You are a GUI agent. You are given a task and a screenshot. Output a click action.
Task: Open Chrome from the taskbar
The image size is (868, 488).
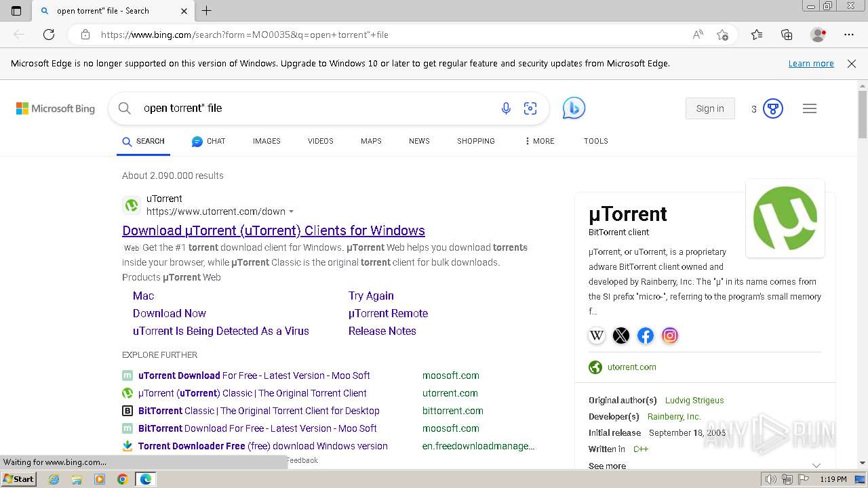122,479
